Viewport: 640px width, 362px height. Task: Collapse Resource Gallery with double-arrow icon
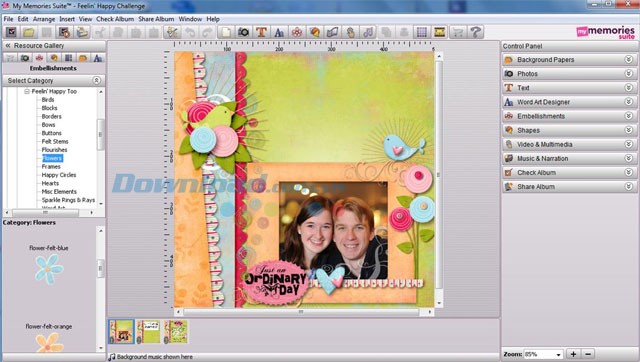tap(8, 46)
